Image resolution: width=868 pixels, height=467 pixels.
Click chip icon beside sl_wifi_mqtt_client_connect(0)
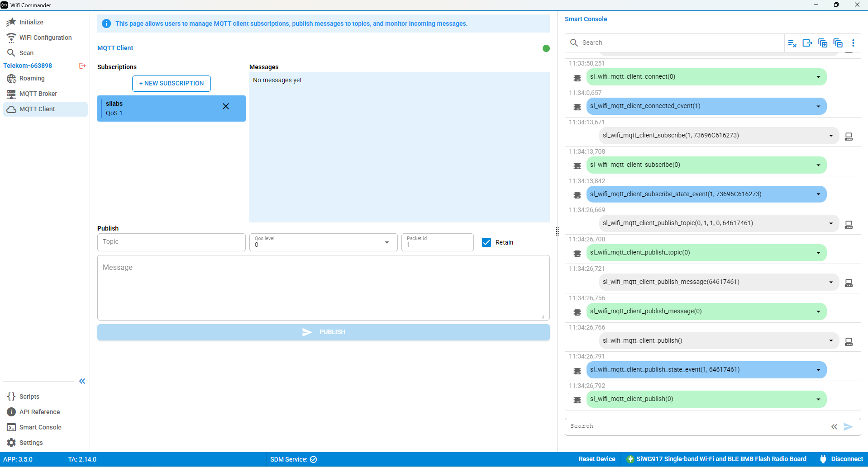[577, 78]
